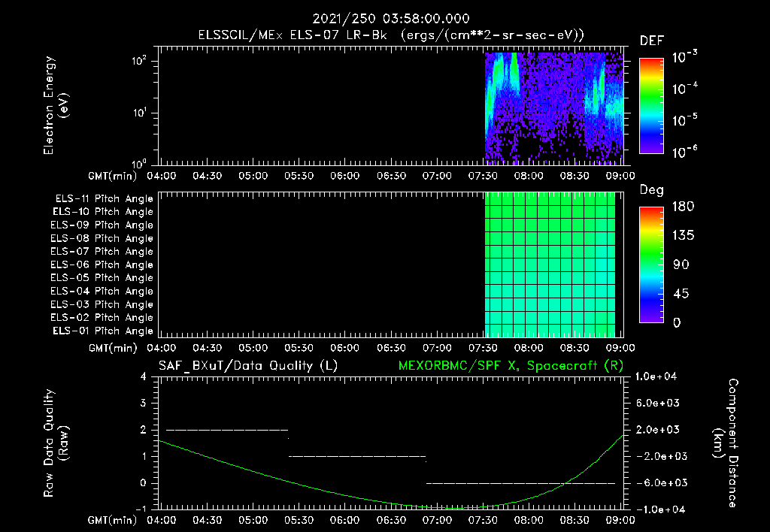Click the DEF color bar
The image size is (770, 532).
tap(651, 105)
